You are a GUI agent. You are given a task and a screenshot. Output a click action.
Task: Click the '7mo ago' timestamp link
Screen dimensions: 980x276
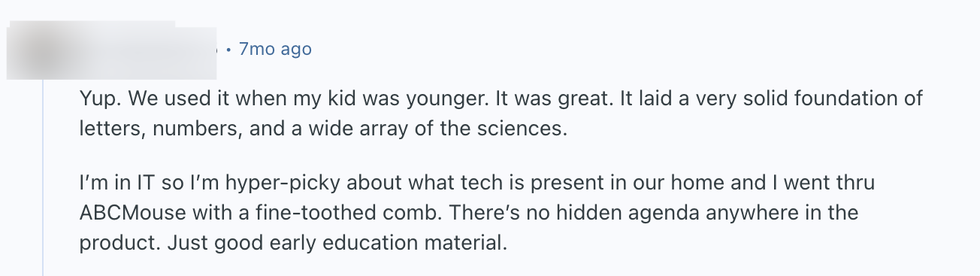pyautogui.click(x=274, y=50)
